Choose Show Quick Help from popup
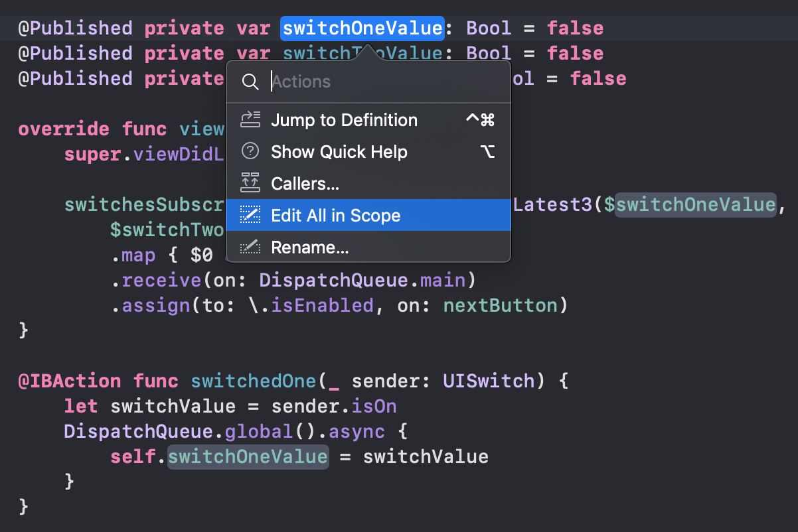Image resolution: width=798 pixels, height=532 pixels. [368, 152]
